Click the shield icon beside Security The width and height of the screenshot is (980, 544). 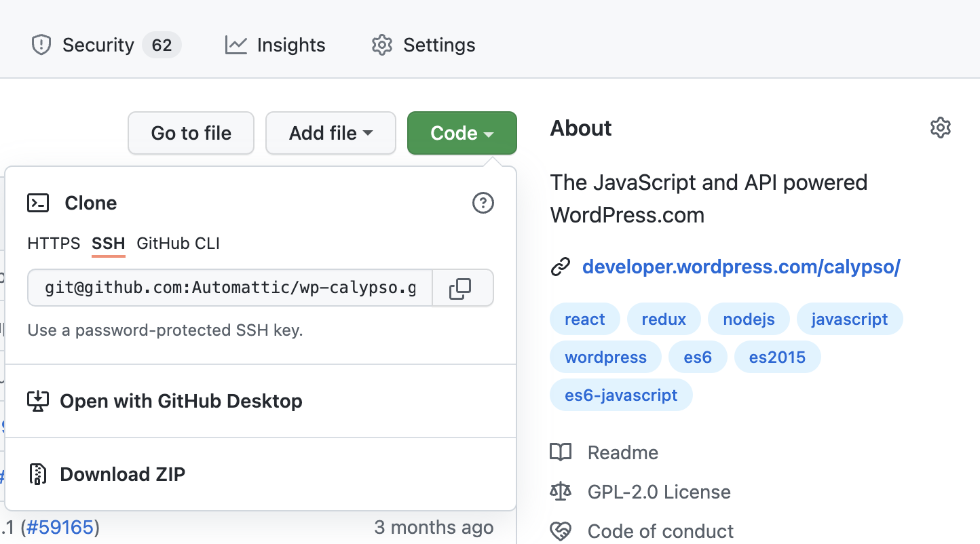click(x=42, y=45)
